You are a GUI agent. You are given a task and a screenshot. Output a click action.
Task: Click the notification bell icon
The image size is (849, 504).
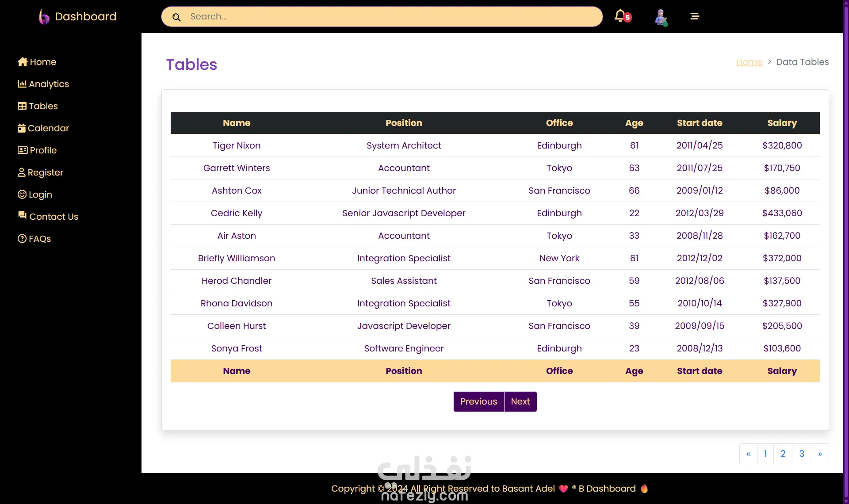[x=620, y=16]
